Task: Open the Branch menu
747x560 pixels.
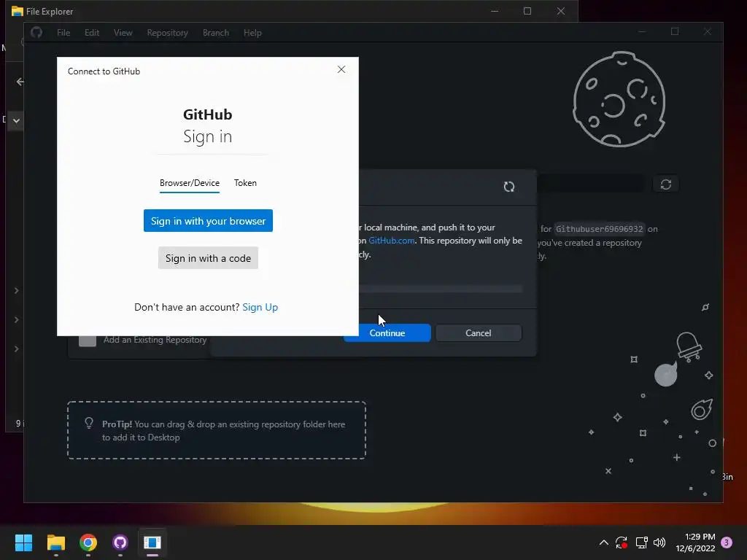Action: (x=216, y=33)
